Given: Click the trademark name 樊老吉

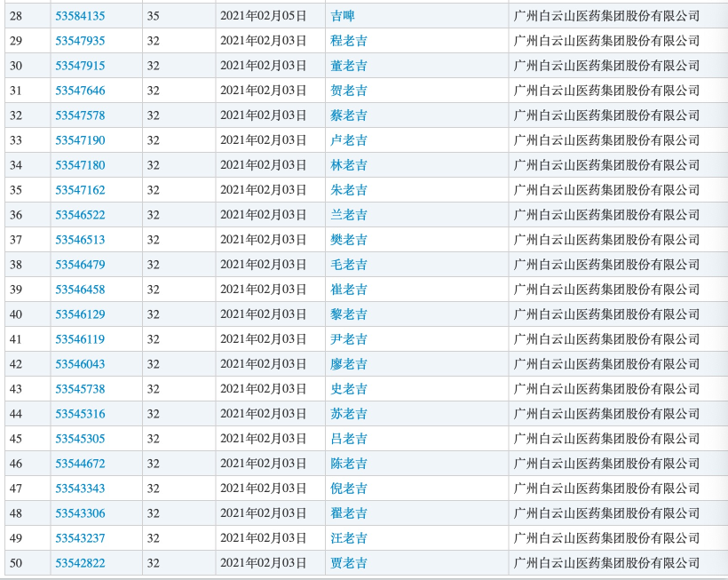Looking at the screenshot, I should pos(349,240).
